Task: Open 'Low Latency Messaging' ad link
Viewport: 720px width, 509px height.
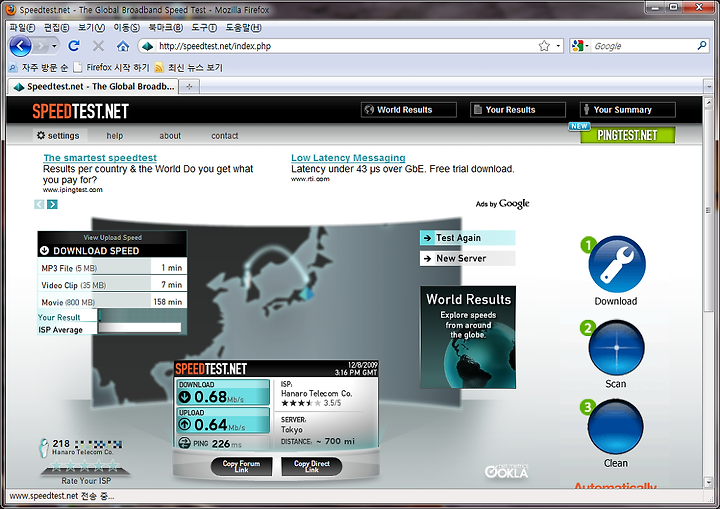Action: [348, 158]
